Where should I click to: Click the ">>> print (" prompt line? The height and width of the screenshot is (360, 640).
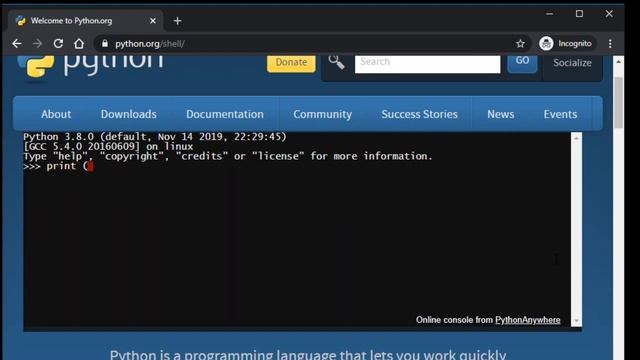(x=58, y=166)
